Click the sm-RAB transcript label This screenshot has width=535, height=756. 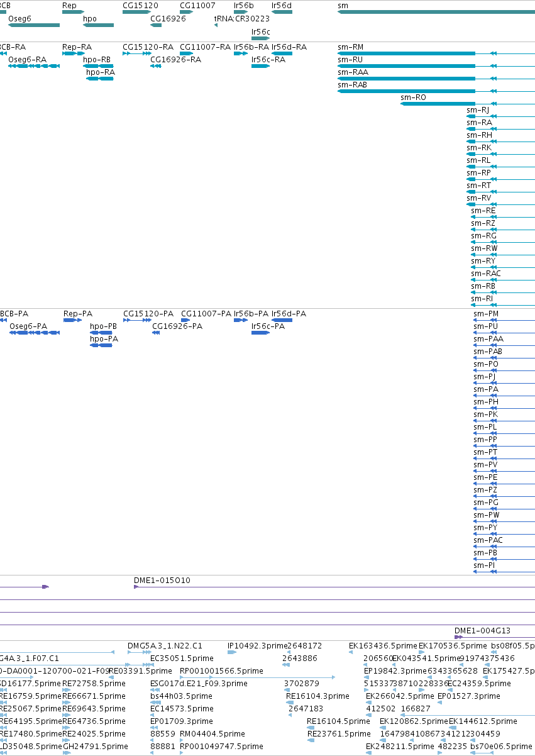click(352, 85)
